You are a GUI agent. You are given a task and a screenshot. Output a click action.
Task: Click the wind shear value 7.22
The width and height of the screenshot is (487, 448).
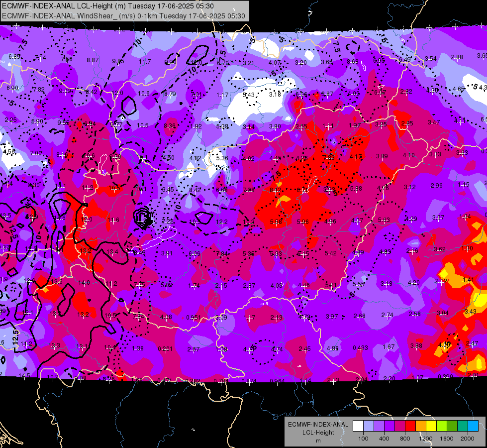point(168,221)
